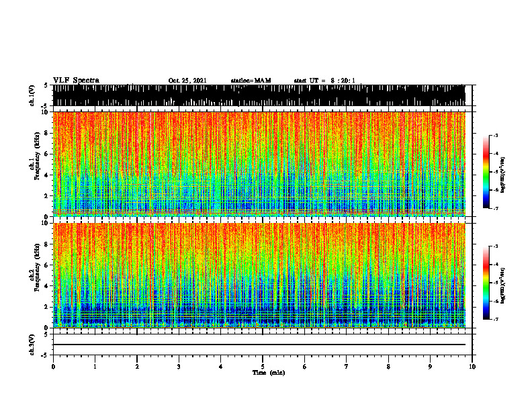Click the ch.1(V) waveform axis label

(32, 95)
